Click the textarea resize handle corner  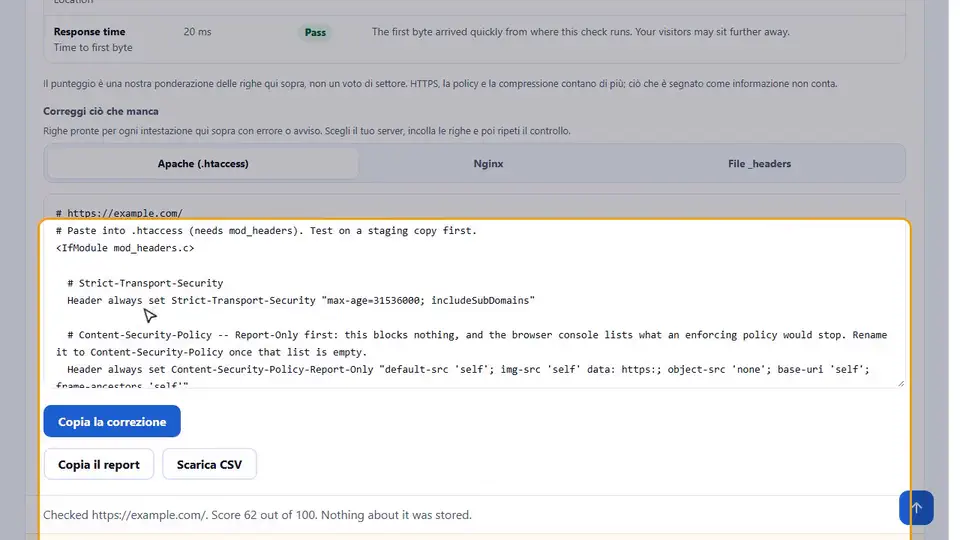point(901,383)
